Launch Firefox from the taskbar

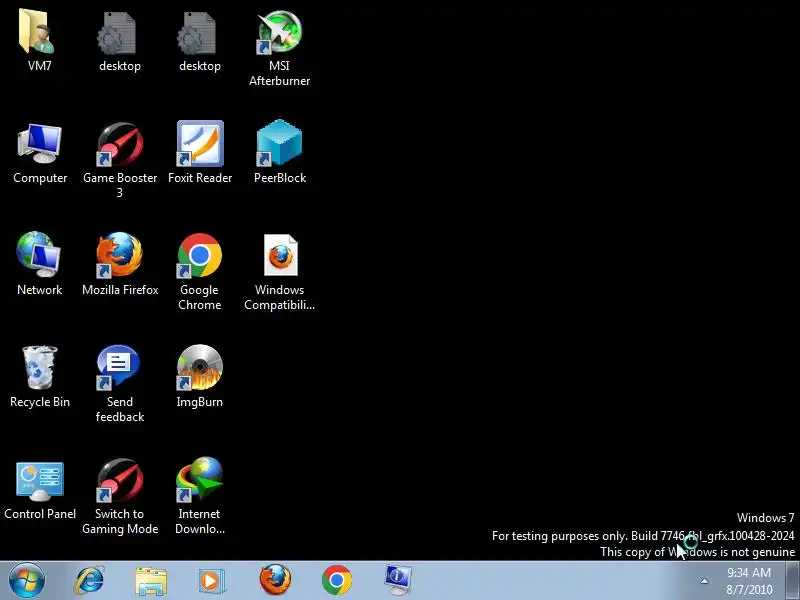click(275, 580)
